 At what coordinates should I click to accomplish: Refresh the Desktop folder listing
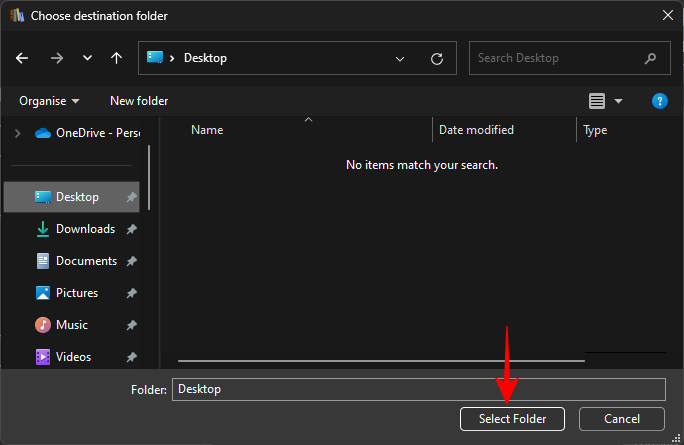tap(437, 58)
